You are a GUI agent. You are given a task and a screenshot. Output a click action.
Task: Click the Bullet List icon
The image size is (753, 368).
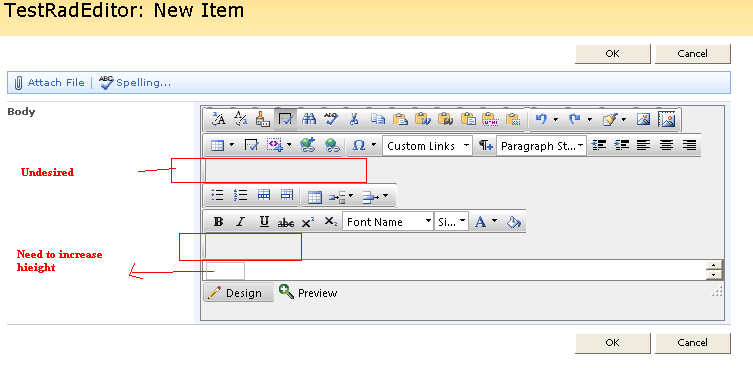(218, 195)
